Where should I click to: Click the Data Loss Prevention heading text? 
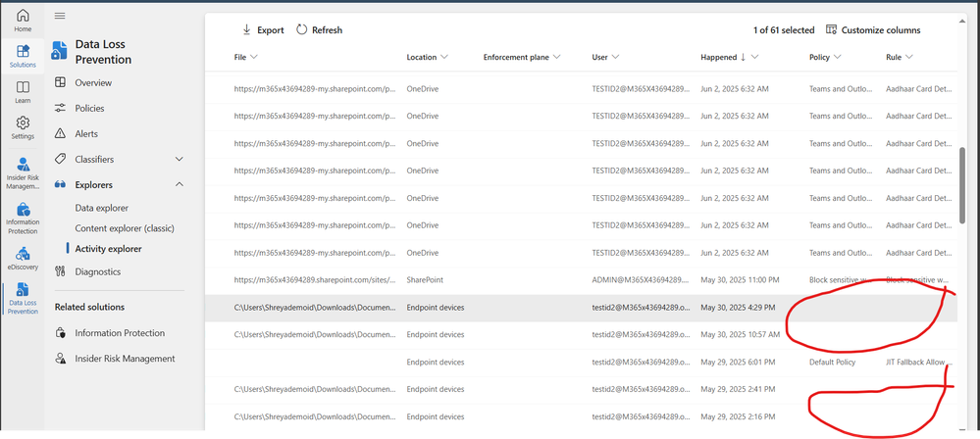click(103, 52)
